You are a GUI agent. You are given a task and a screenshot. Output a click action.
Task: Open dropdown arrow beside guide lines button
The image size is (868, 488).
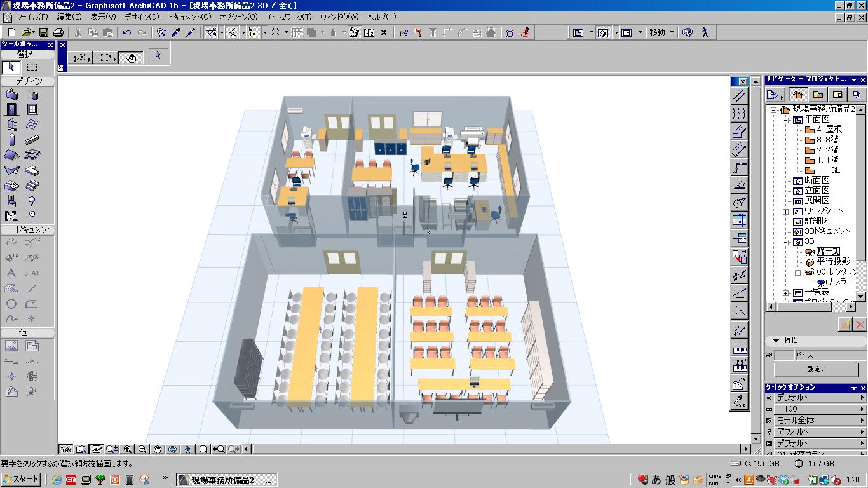(221, 32)
